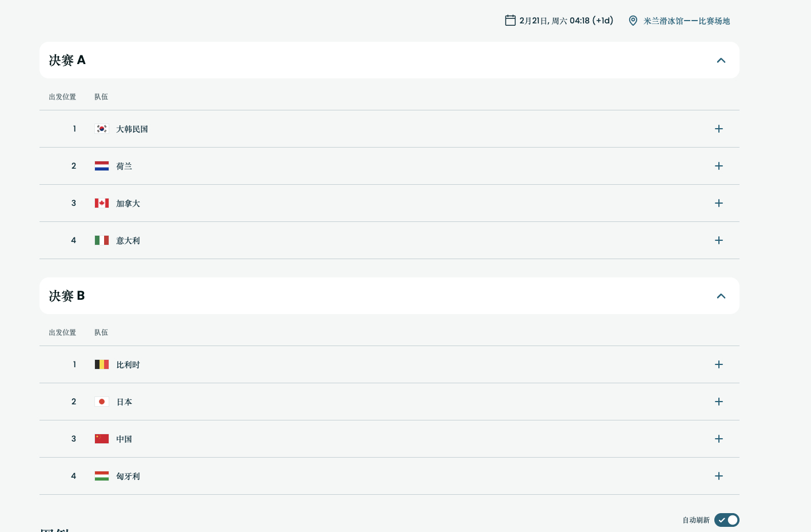Select the 大韩民国 team name
The image size is (811, 532).
tap(132, 129)
